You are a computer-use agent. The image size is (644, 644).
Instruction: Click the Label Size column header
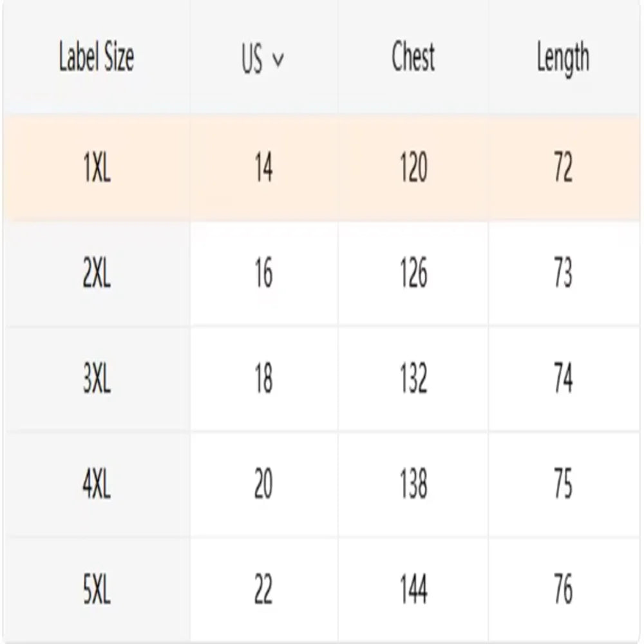(97, 58)
